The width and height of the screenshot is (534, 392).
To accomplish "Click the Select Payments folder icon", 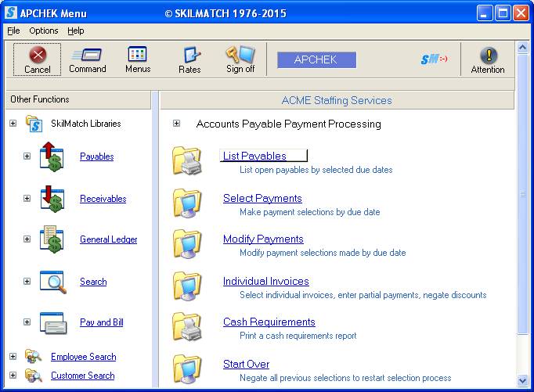I will point(187,203).
